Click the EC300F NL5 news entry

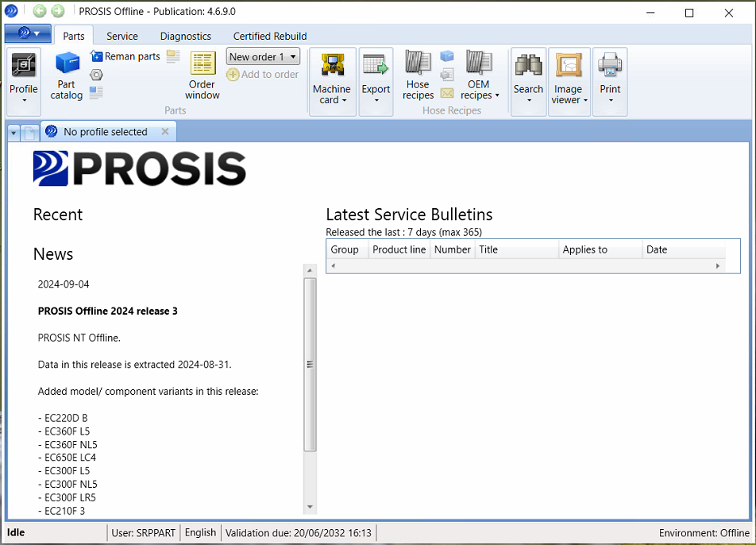click(x=67, y=484)
